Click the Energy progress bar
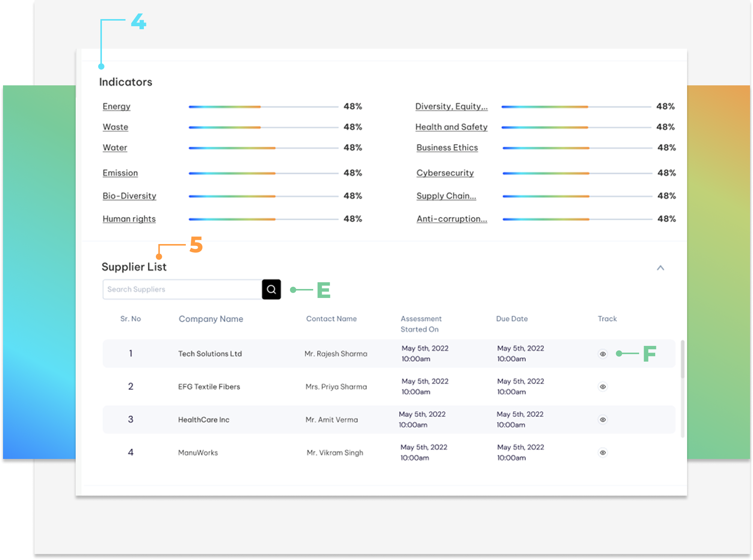The image size is (753, 560). click(x=263, y=107)
